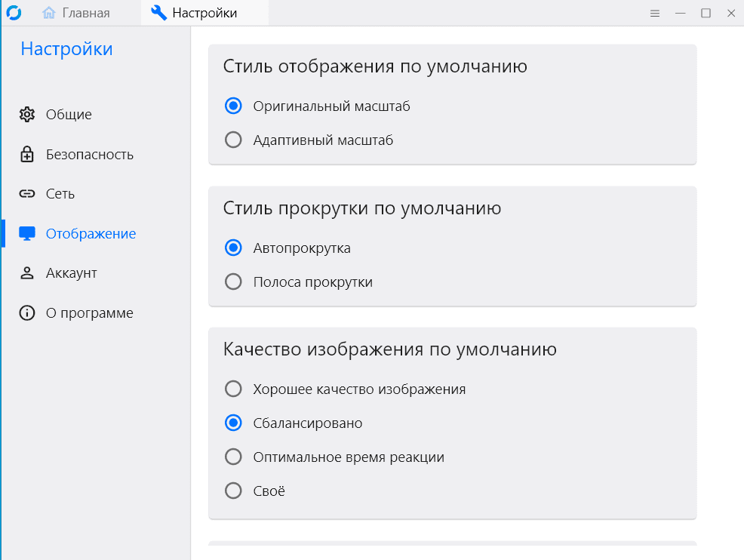Click the info icon beside О программе
This screenshot has height=560, width=744.
click(27, 313)
